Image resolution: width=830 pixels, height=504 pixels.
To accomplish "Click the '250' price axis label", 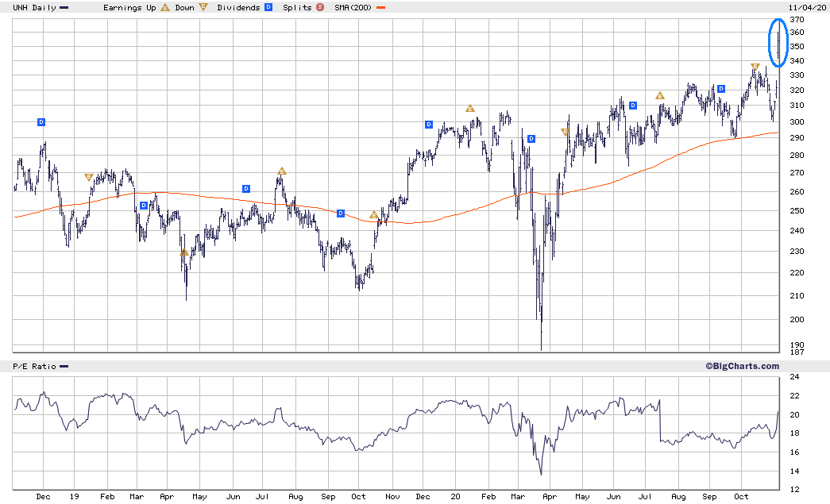I will point(797,210).
